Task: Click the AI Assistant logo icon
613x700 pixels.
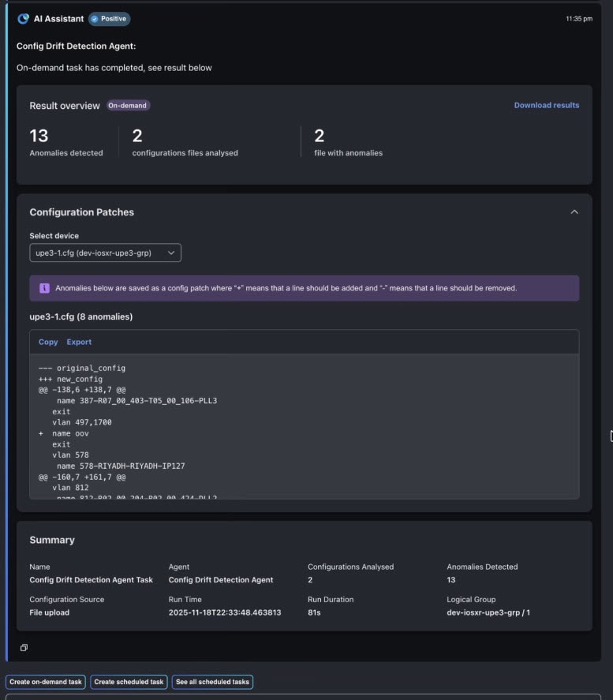Action: click(23, 19)
